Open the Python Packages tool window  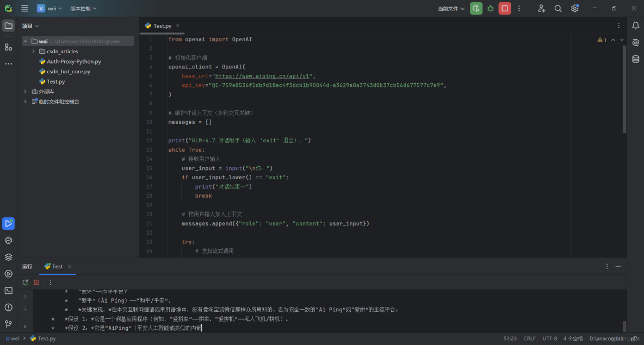[8, 240]
